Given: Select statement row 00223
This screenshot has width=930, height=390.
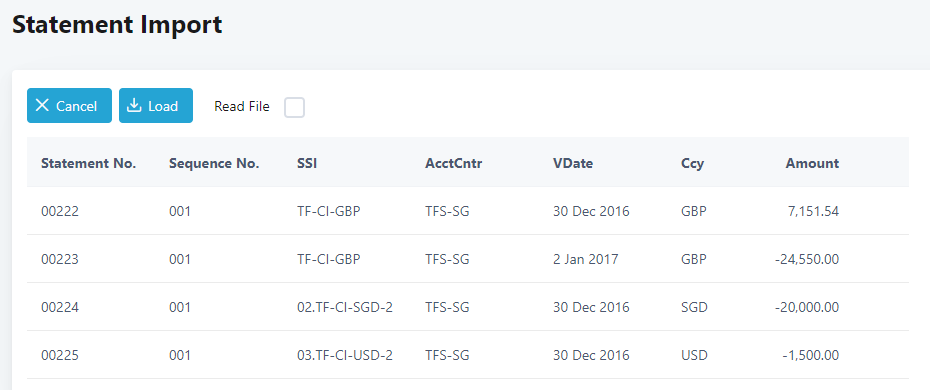Looking at the screenshot, I should coord(467,259).
